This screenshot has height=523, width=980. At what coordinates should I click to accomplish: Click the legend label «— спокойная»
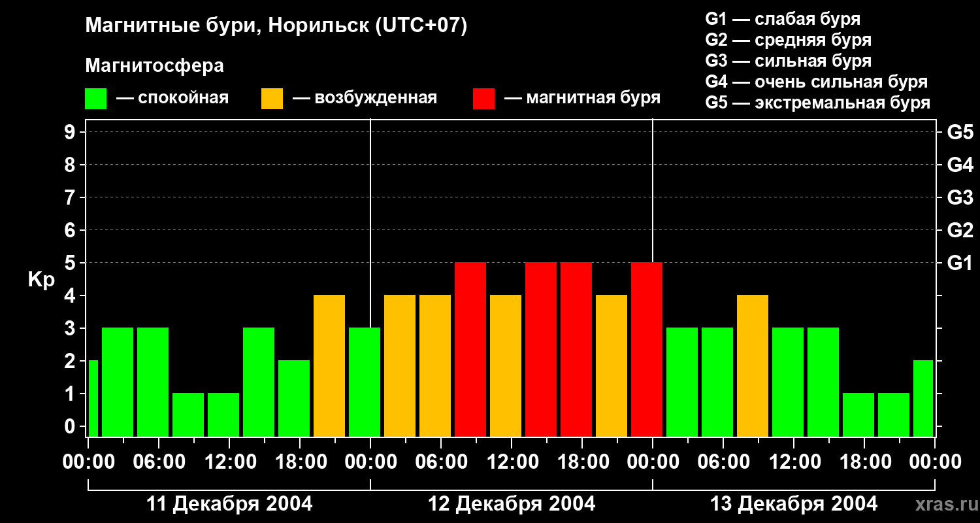pyautogui.click(x=172, y=98)
